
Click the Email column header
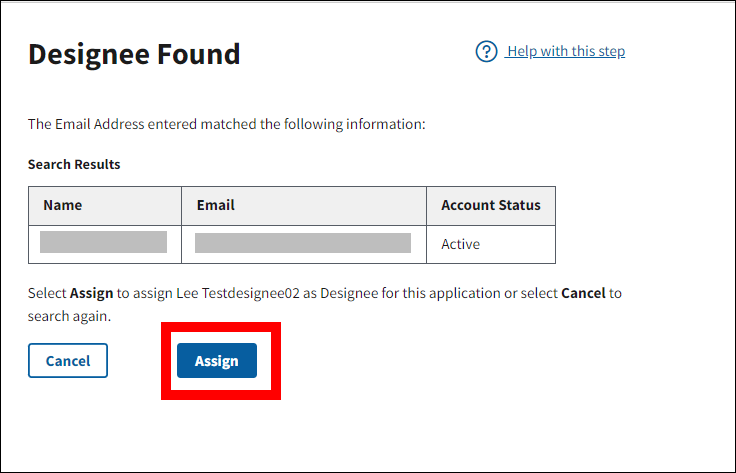(x=216, y=205)
